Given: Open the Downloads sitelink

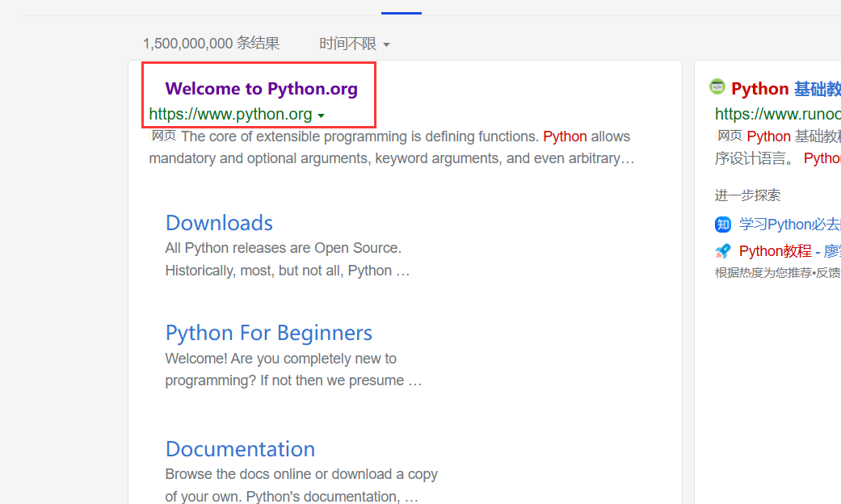Looking at the screenshot, I should coord(219,223).
